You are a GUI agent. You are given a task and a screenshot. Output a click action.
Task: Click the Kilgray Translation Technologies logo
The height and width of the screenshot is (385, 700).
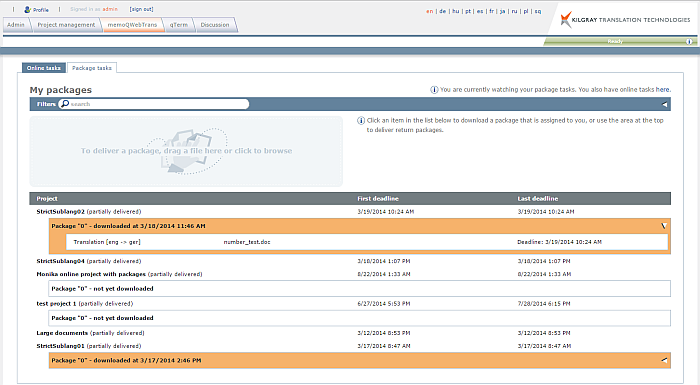pos(625,20)
